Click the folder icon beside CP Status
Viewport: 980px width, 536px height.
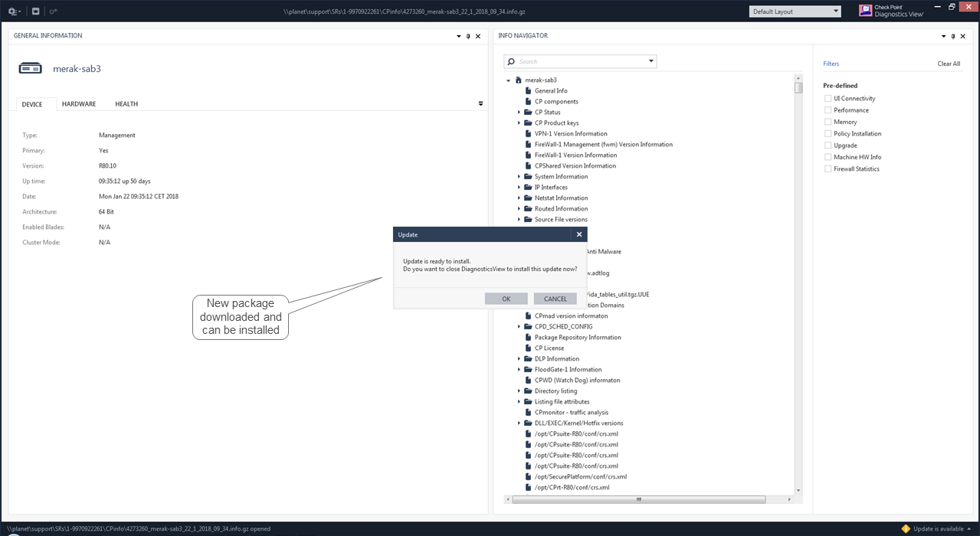pyautogui.click(x=528, y=112)
